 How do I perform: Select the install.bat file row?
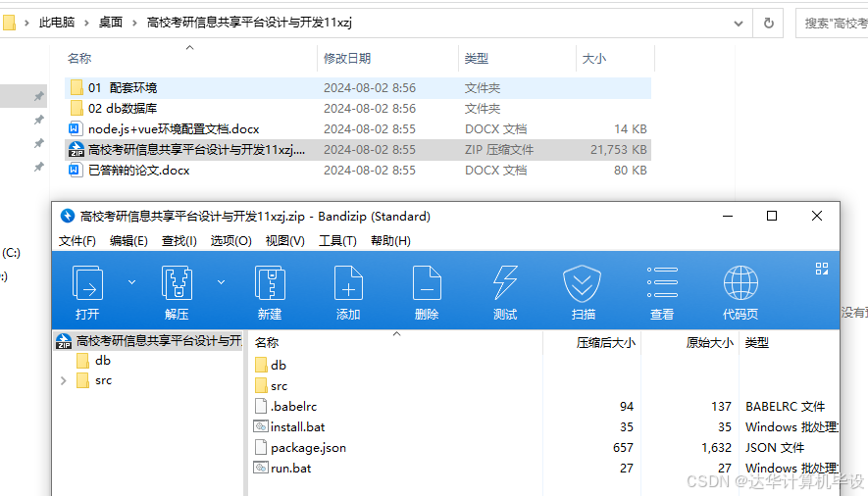(545, 426)
